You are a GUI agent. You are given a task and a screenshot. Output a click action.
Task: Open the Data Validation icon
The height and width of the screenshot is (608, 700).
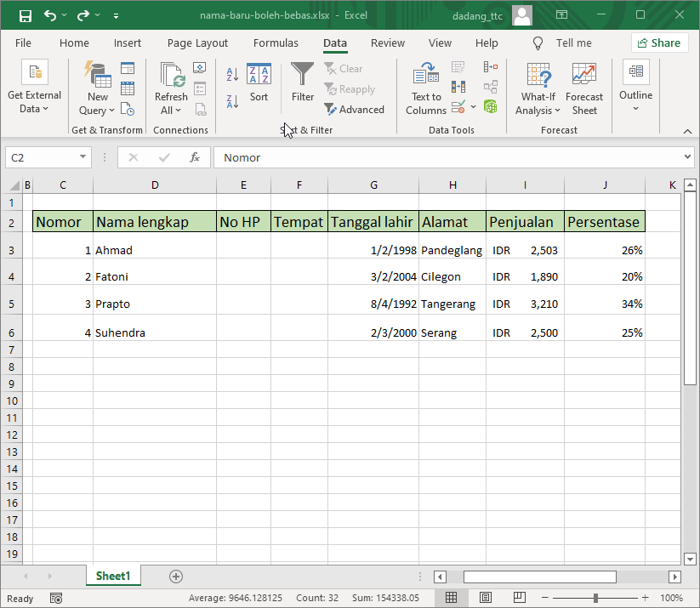(x=459, y=105)
